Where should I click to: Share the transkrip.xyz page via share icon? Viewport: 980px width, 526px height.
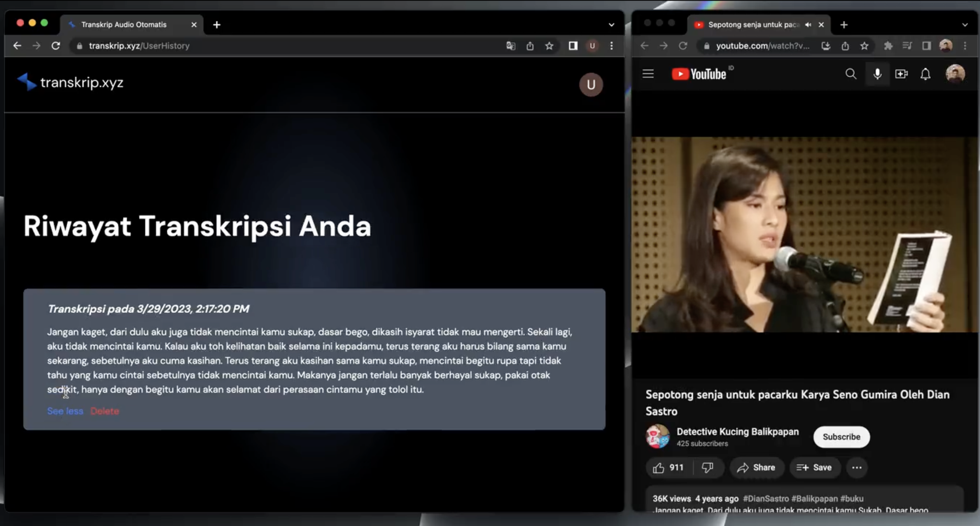click(x=530, y=46)
